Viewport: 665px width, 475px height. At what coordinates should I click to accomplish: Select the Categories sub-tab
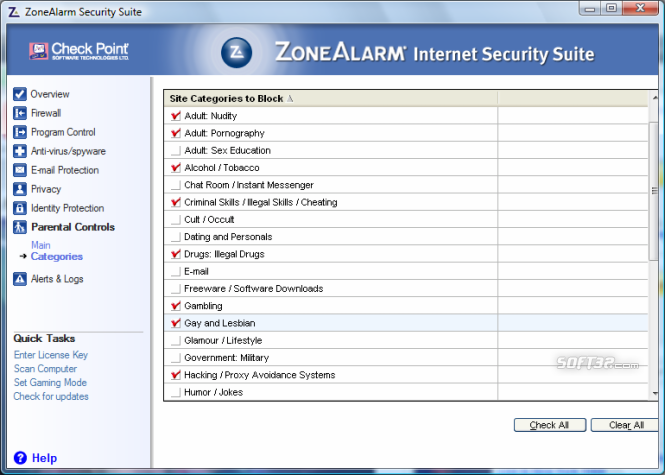(57, 257)
